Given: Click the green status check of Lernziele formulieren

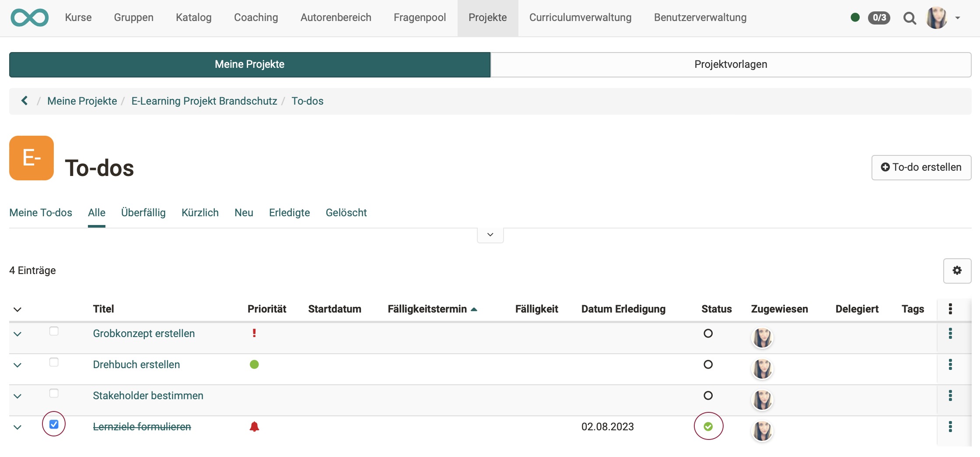Looking at the screenshot, I should 709,426.
